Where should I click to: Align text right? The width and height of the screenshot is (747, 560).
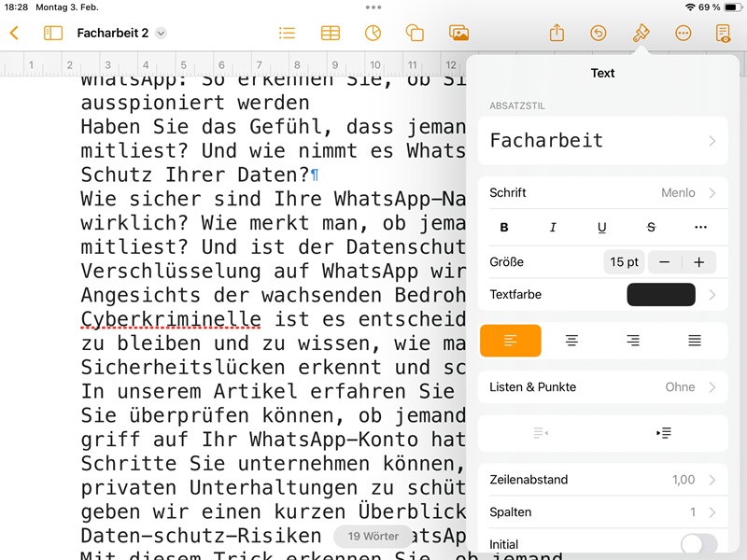click(633, 341)
